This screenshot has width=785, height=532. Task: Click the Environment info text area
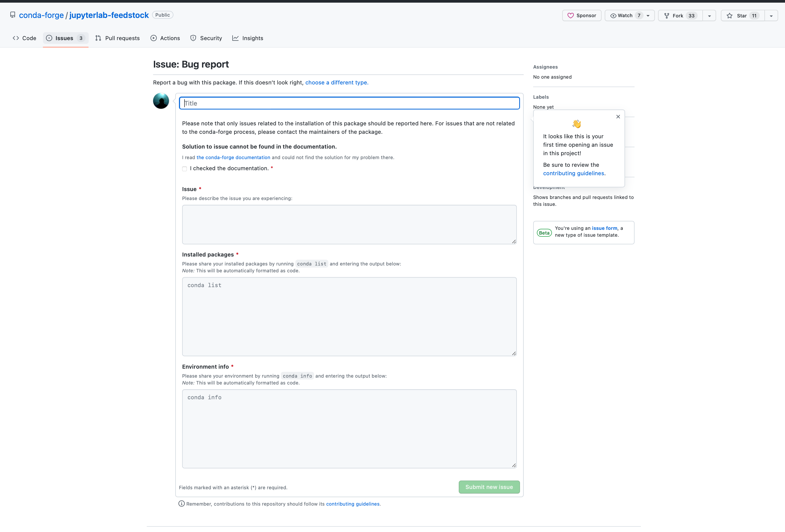(349, 429)
